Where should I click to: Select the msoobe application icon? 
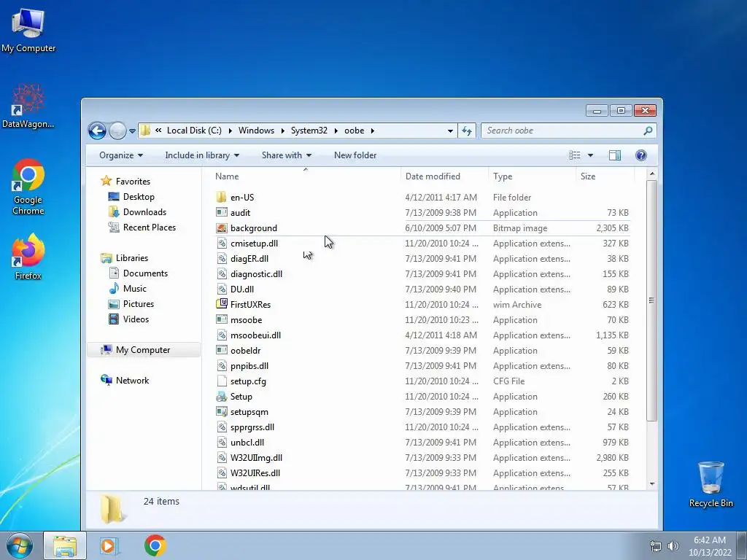(222, 319)
